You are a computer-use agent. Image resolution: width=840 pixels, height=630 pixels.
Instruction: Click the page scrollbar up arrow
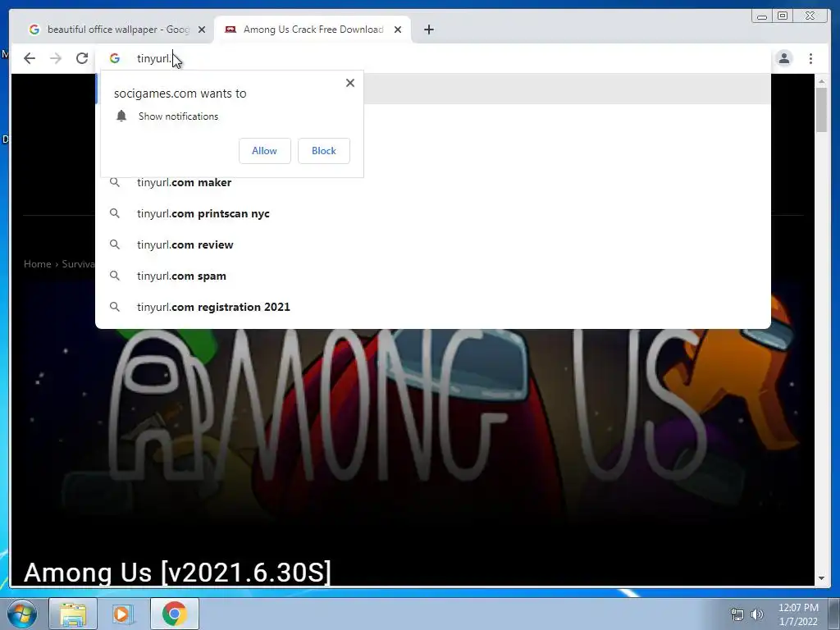(x=821, y=81)
